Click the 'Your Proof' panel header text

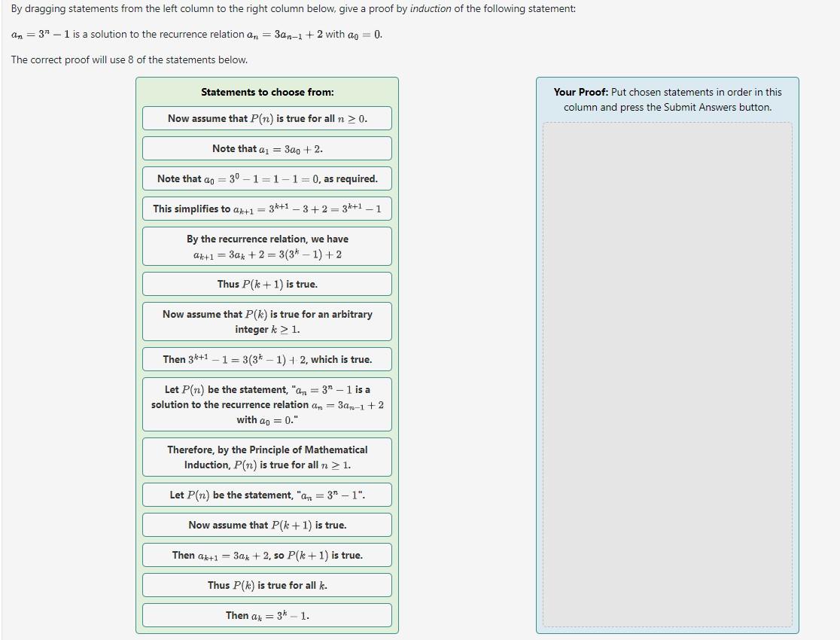point(667,99)
